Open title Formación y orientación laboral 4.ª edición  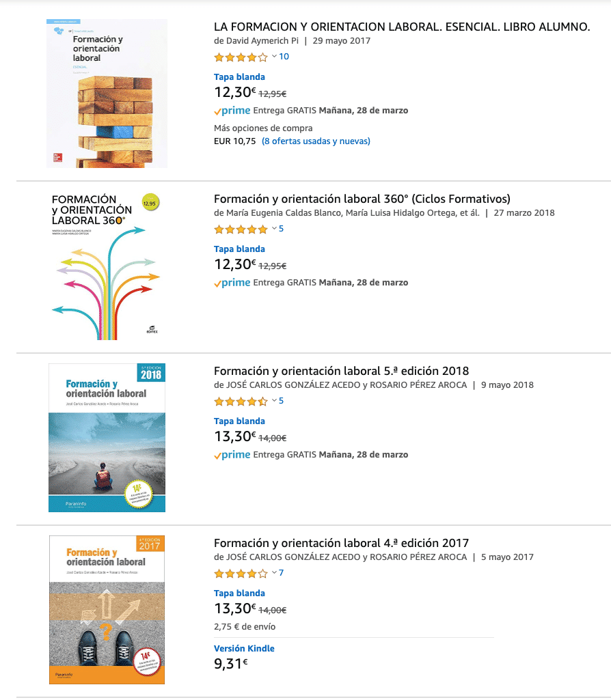pyautogui.click(x=341, y=544)
